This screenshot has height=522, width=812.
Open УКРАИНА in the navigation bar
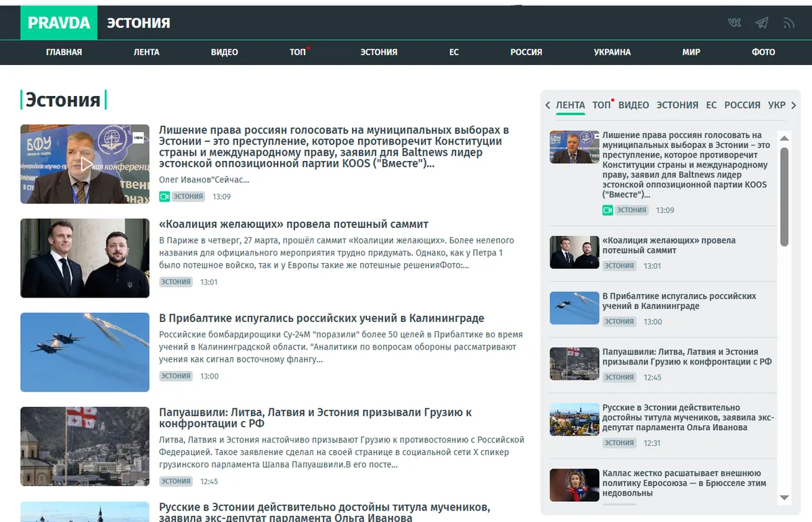[612, 52]
